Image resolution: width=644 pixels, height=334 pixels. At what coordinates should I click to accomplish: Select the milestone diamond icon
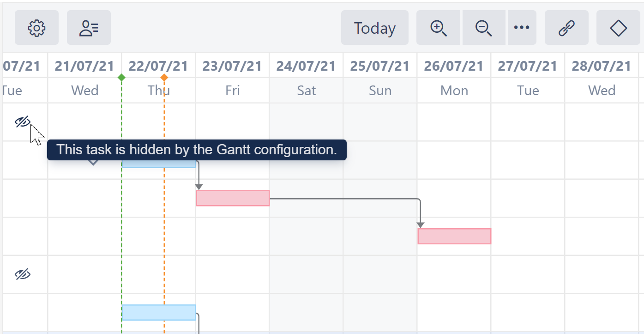(x=618, y=28)
